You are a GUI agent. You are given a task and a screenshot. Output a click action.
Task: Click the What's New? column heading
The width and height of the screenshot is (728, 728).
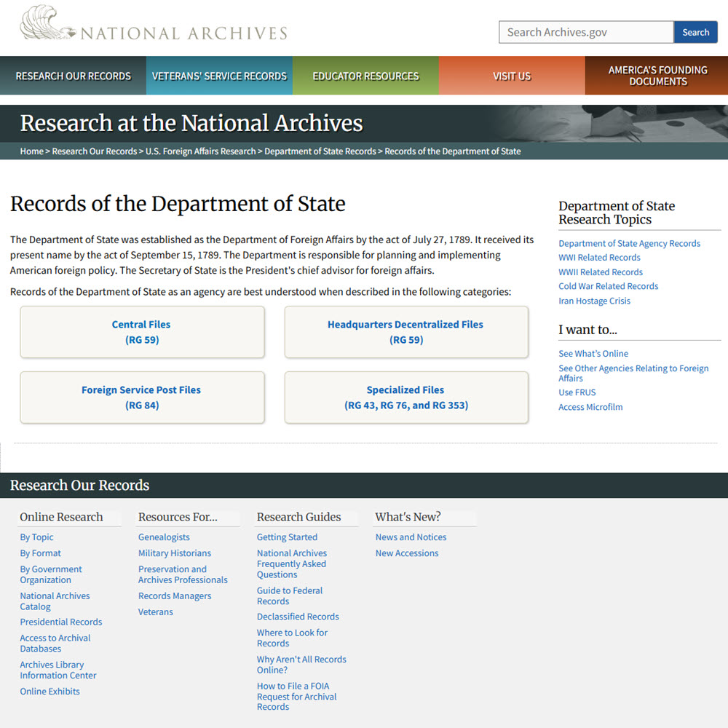pyautogui.click(x=408, y=517)
